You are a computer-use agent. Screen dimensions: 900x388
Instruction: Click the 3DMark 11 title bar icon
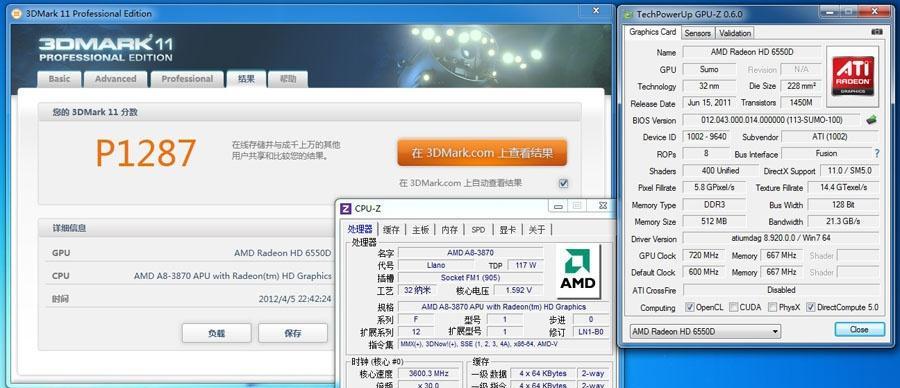coord(17,13)
